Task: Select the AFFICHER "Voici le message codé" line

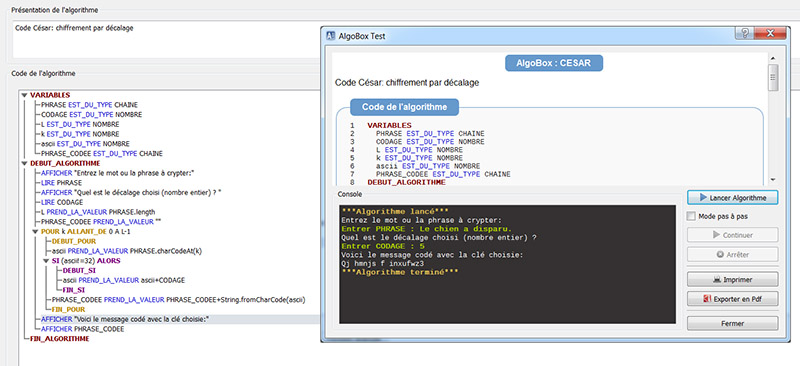Action: (126, 319)
